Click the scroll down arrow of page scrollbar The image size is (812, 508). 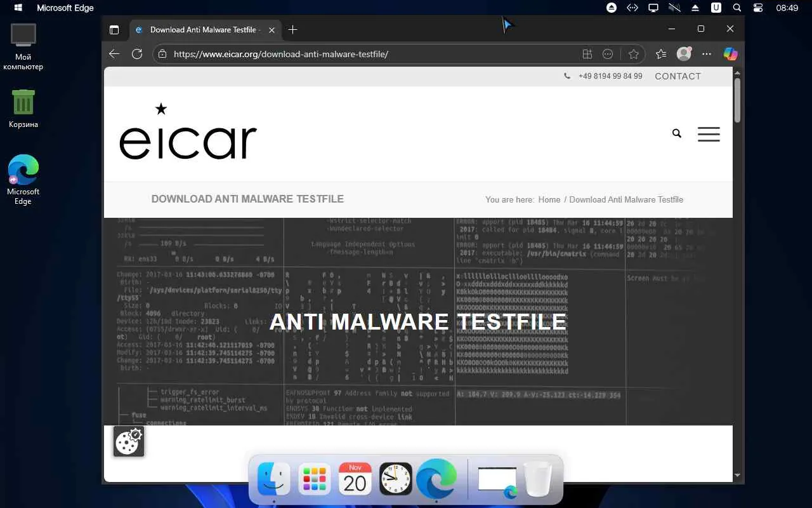pos(737,475)
